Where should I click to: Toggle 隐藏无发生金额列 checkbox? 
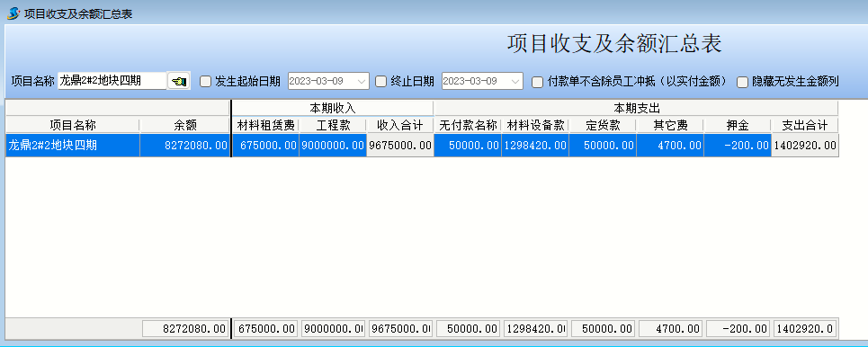pos(742,82)
